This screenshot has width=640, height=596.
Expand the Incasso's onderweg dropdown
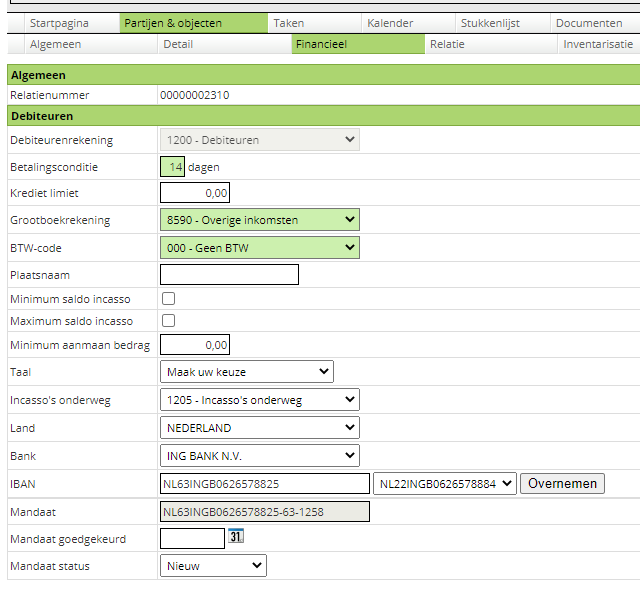pyautogui.click(x=259, y=400)
